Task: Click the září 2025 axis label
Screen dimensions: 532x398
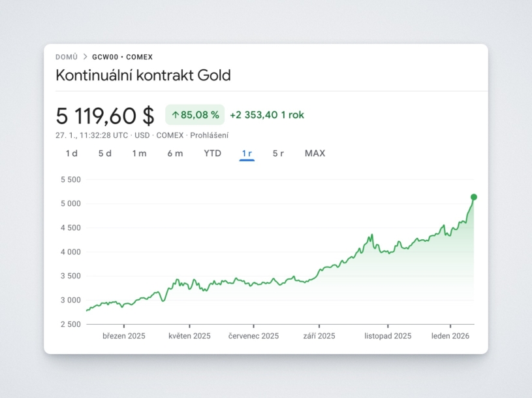Action: coord(319,336)
